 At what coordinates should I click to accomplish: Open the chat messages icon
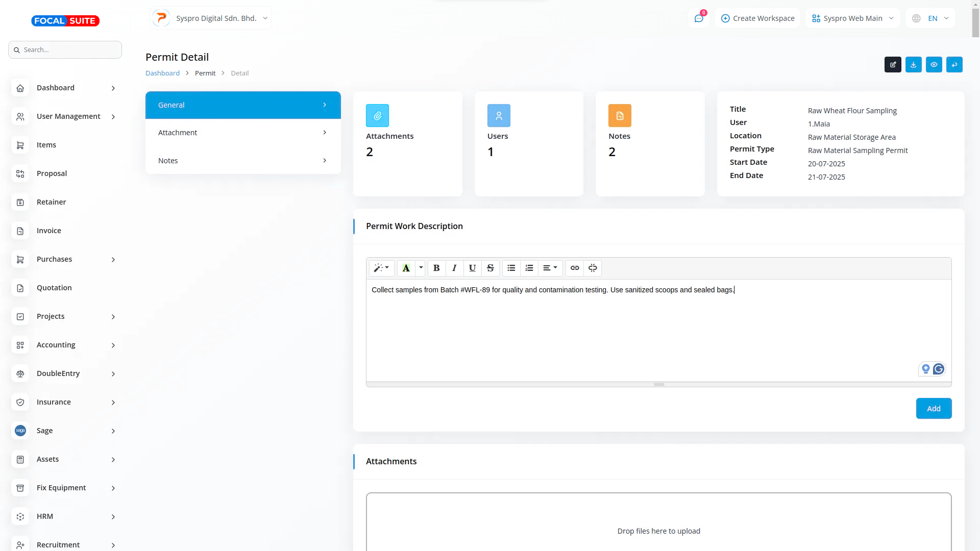point(699,18)
